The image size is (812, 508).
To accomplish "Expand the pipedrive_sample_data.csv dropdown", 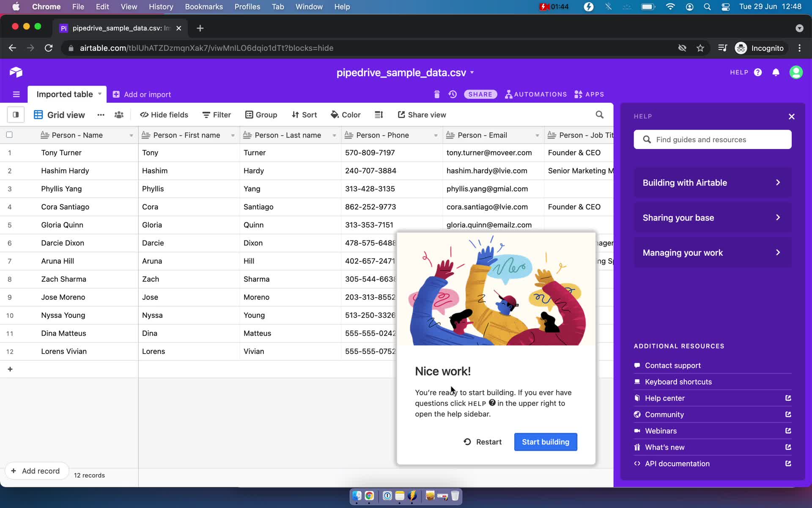I will 472,72.
